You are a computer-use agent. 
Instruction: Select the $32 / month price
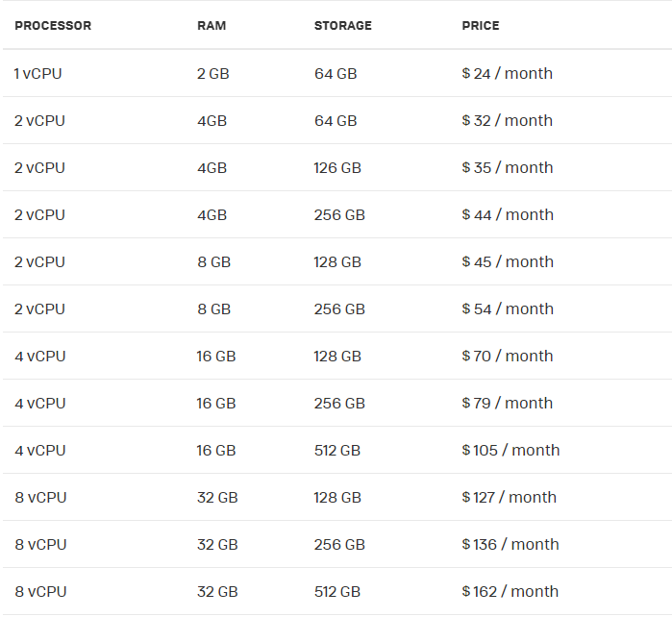[507, 120]
